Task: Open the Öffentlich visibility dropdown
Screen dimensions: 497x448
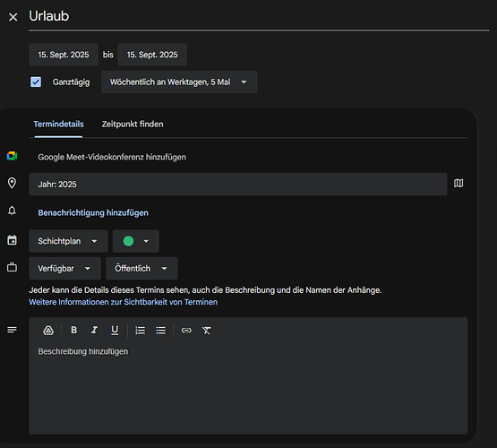Action: point(141,269)
